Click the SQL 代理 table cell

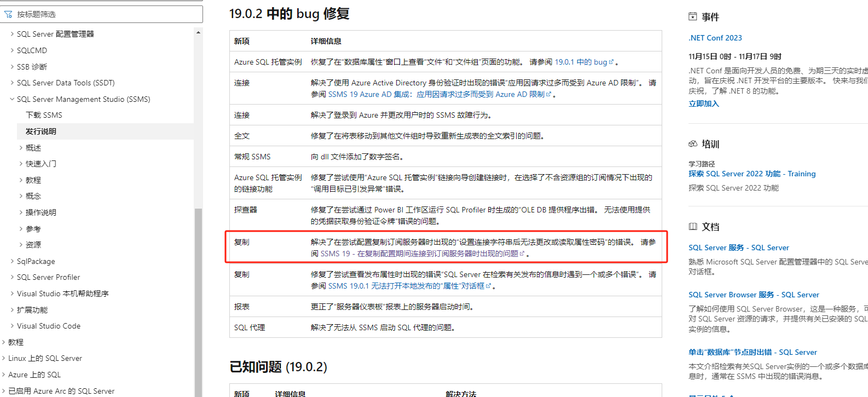250,327
